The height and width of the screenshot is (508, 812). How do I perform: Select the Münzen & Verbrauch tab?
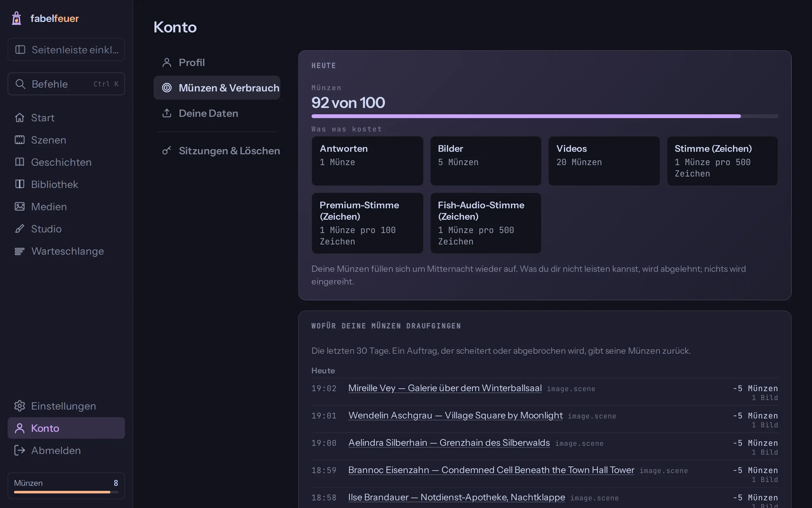coord(217,88)
